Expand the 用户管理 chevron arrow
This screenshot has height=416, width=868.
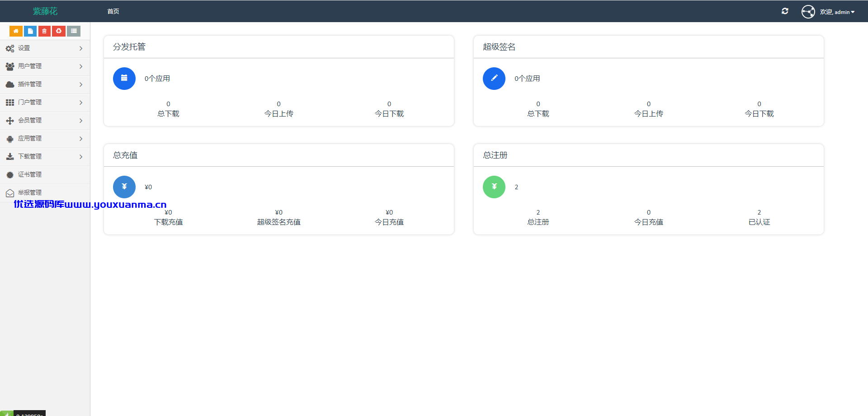click(81, 66)
